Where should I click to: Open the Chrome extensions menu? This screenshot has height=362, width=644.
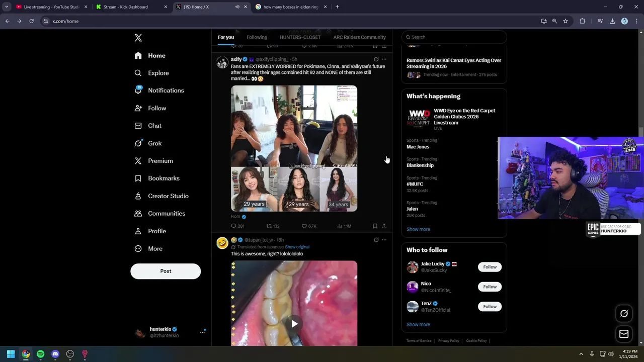click(583, 21)
